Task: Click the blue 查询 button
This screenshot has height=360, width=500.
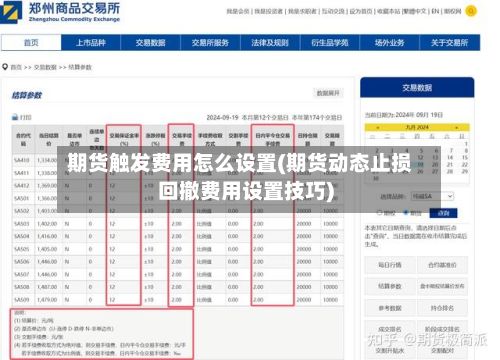Action: coord(443,213)
